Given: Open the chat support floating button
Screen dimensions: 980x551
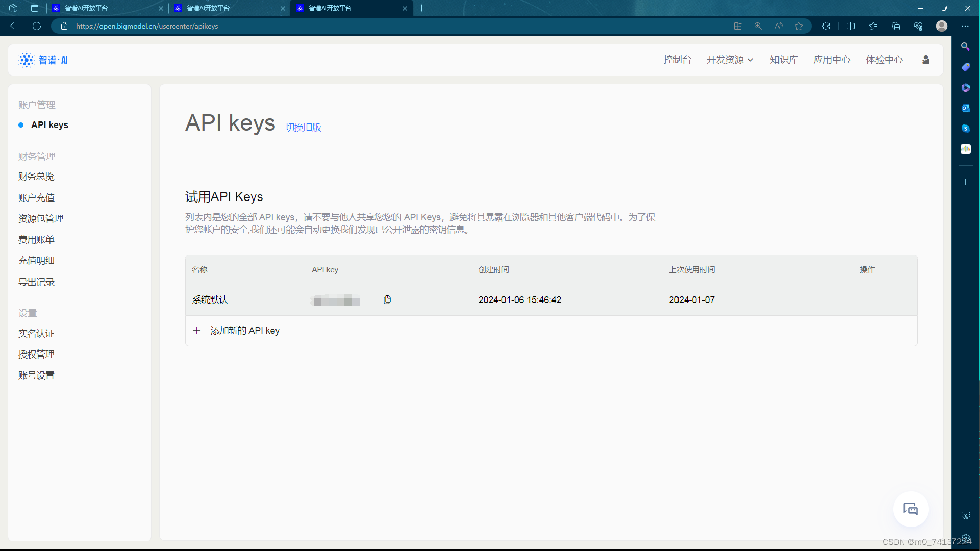Looking at the screenshot, I should 911,509.
